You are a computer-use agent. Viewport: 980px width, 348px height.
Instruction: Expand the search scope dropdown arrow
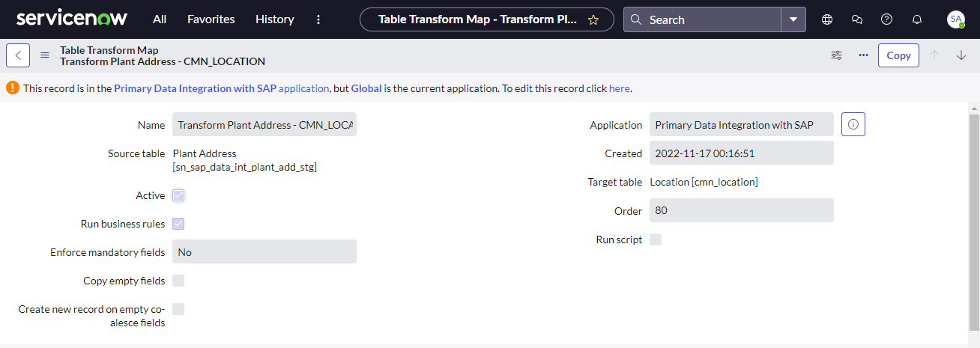tap(793, 19)
